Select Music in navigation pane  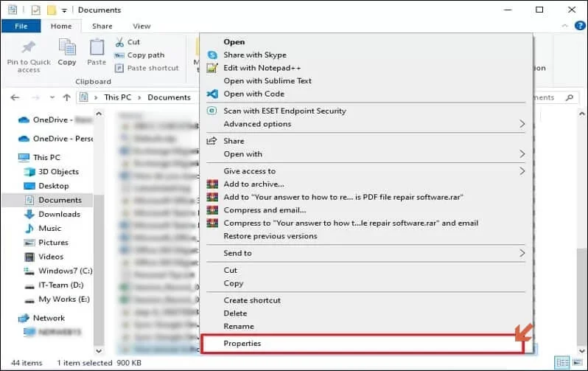[49, 229]
